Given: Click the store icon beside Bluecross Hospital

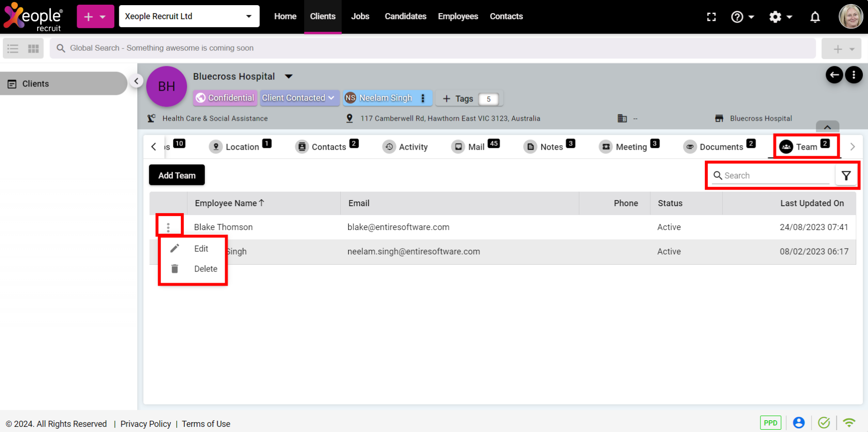Looking at the screenshot, I should (719, 118).
